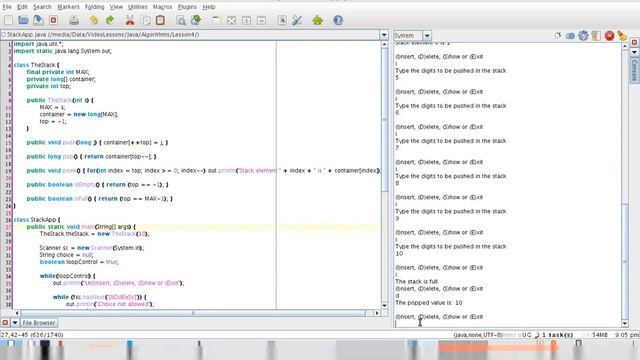Open the Markers menu
Screen dimensions: 640x360
click(x=68, y=7)
